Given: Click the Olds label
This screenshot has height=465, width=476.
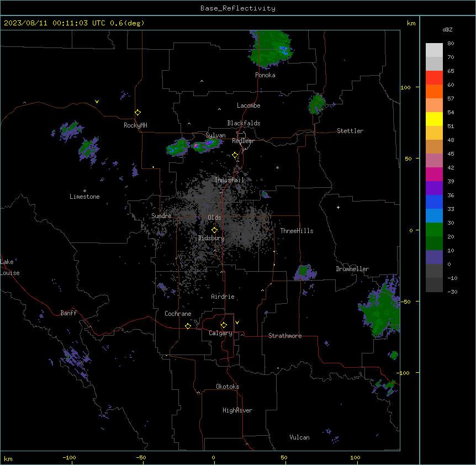Looking at the screenshot, I should [x=214, y=218].
